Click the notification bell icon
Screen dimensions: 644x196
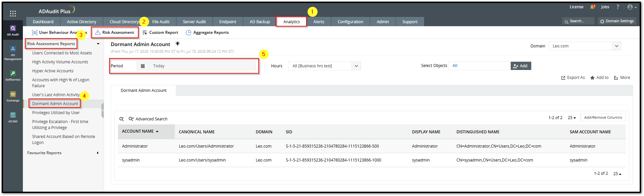point(592,7)
